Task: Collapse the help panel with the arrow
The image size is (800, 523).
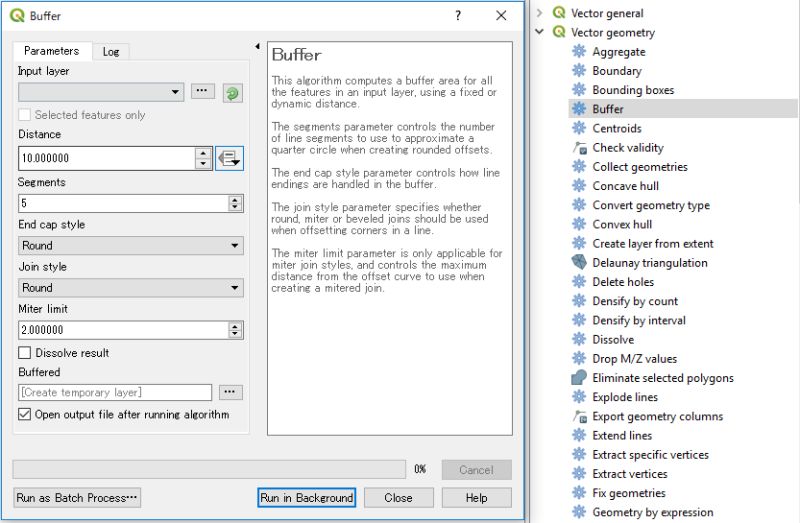Action: [257, 46]
